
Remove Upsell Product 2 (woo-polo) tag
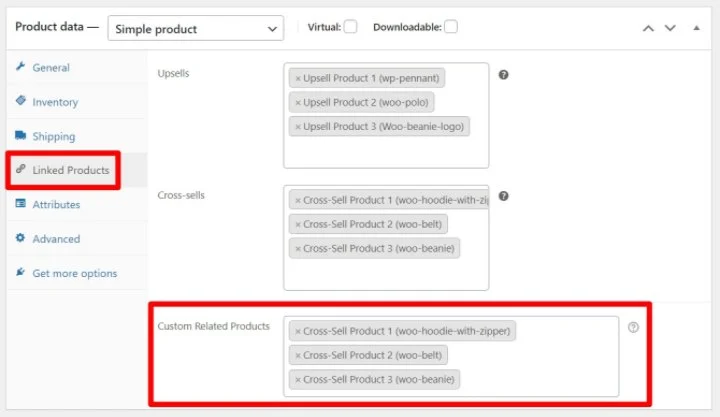click(298, 102)
